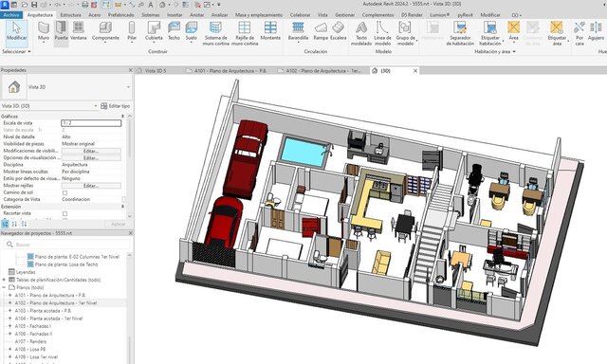Click the Text 'A' icon in quick access toolbar
Screen dimensions: 607x364
151,5
